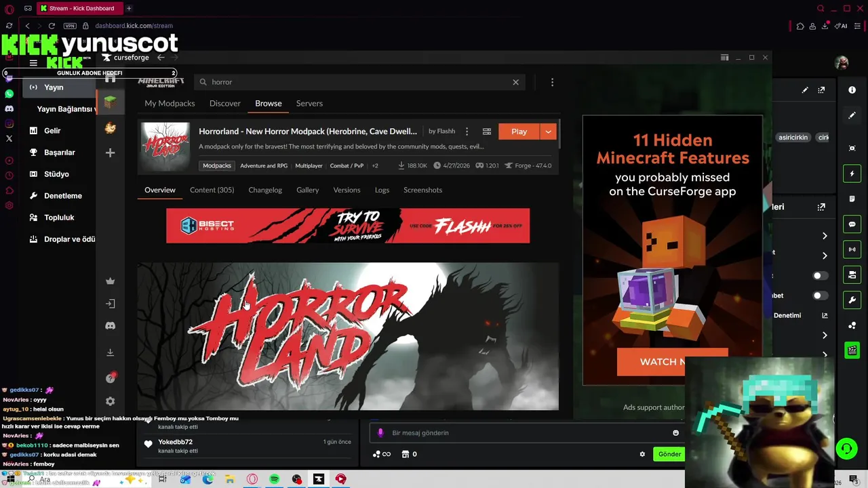This screenshot has width=868, height=488.
Task: Open the Versions tab
Action: [x=347, y=190]
